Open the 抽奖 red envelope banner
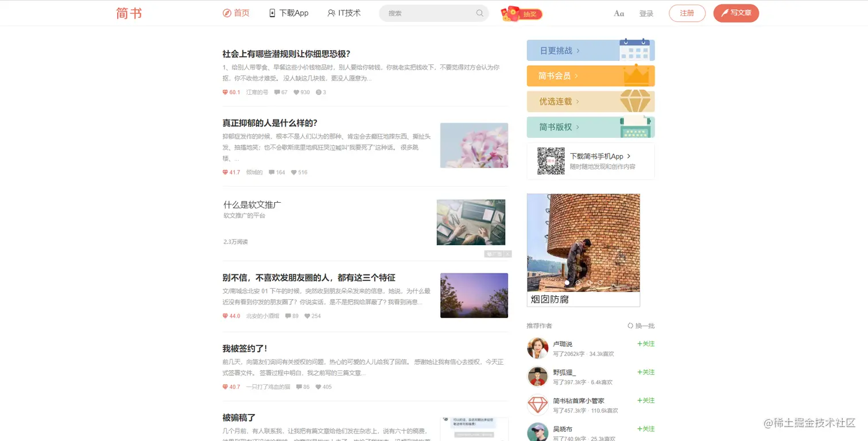The width and height of the screenshot is (868, 441). click(x=522, y=14)
